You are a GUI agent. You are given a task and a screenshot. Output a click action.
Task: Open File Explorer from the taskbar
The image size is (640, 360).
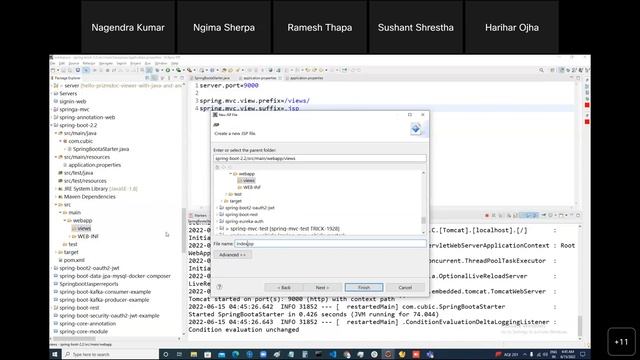click(x=193, y=354)
